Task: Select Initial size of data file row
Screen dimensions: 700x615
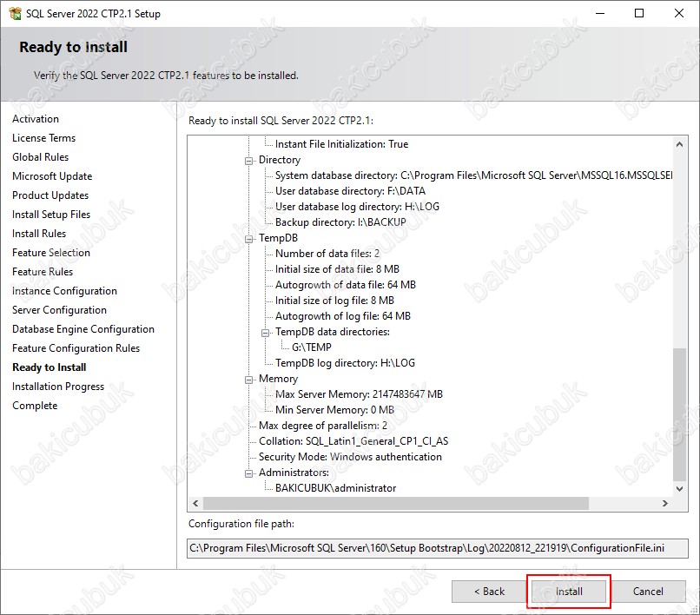Action: click(337, 269)
